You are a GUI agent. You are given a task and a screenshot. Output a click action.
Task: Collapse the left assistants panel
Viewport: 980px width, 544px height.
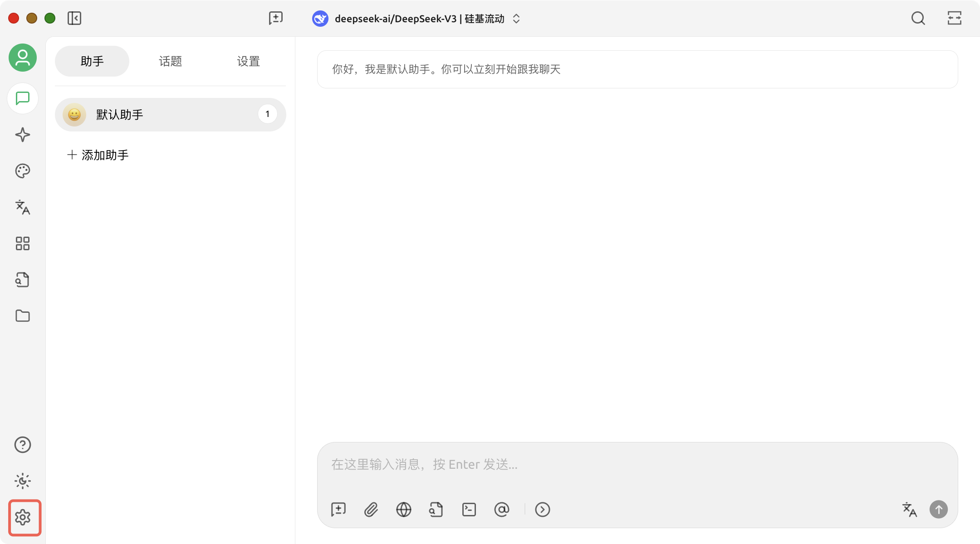(74, 18)
